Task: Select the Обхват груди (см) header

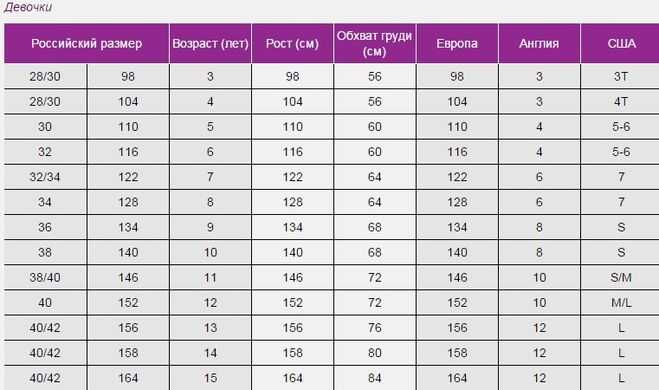Action: (374, 43)
